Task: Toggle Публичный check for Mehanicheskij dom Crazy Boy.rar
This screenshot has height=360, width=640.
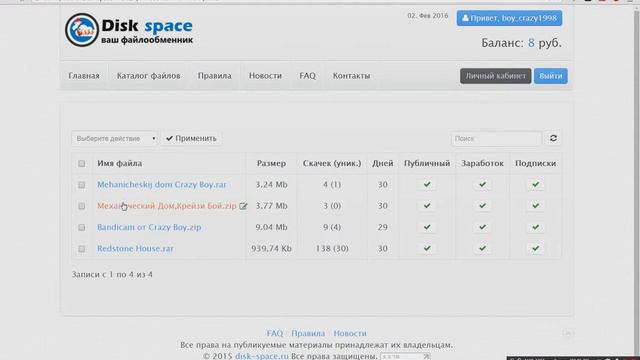Action: 427,184
